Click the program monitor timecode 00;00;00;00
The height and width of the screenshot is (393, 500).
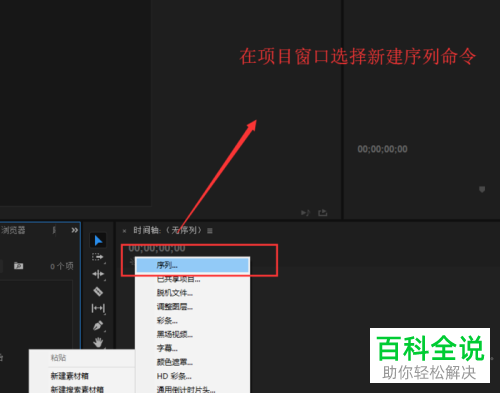point(382,149)
